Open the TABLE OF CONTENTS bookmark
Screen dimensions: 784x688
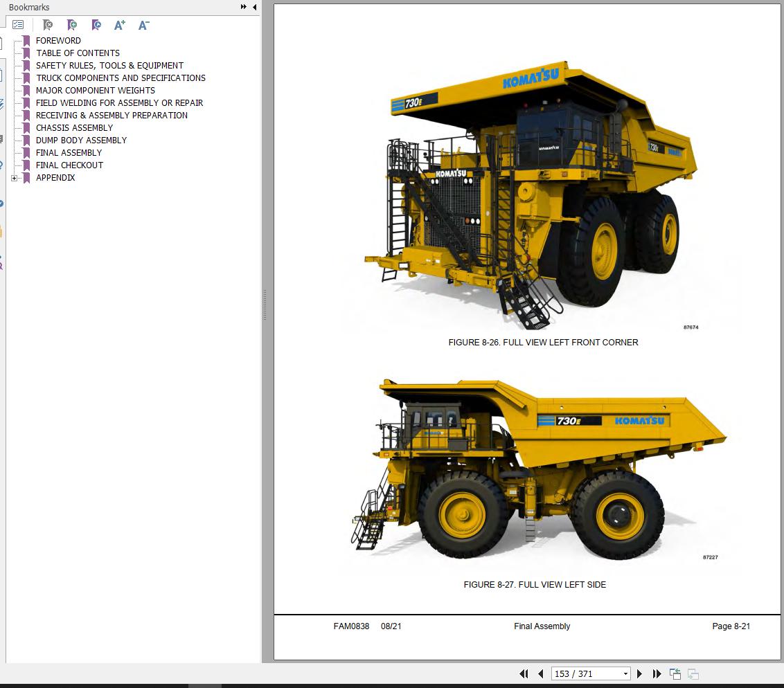[77, 53]
